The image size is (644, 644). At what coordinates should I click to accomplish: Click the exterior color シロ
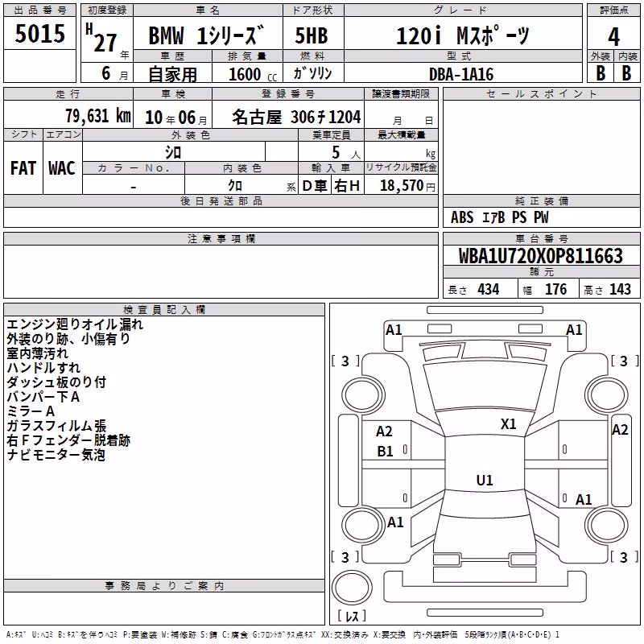tap(173, 153)
